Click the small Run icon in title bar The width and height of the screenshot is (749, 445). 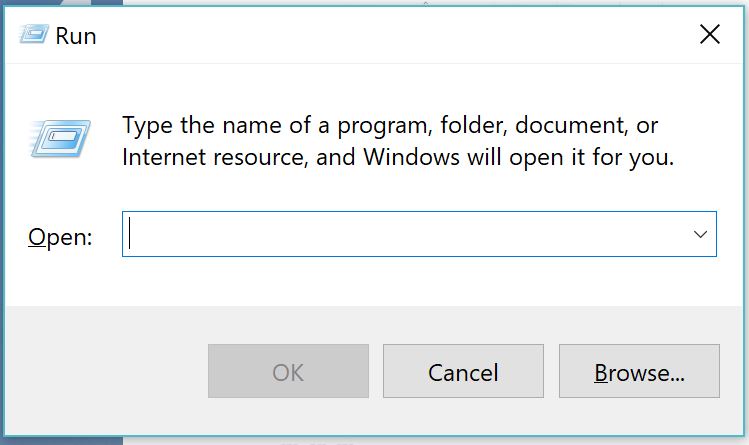point(33,35)
